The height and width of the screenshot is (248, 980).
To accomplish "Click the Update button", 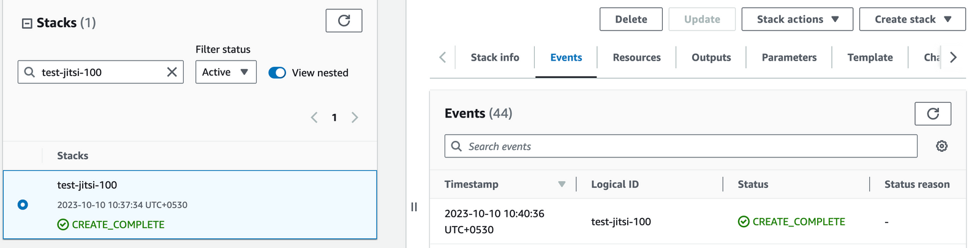I will (x=702, y=19).
